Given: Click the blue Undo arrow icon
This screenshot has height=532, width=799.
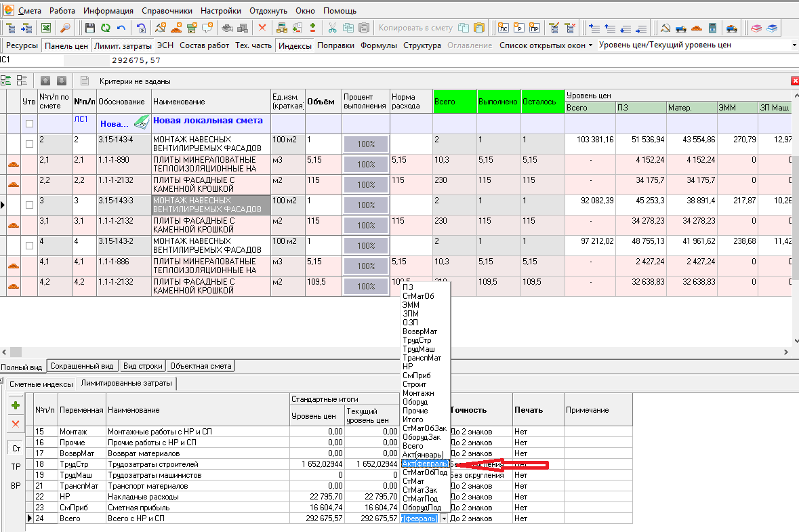Looking at the screenshot, I should [121, 28].
